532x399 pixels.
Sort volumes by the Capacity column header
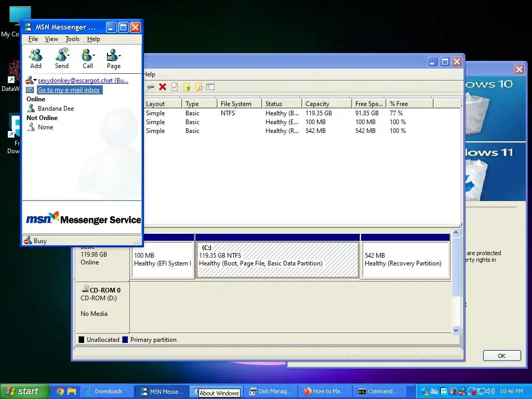[x=327, y=104]
